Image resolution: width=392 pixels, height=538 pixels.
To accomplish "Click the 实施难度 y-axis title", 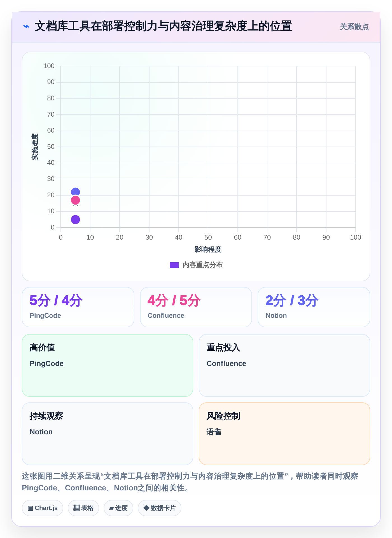I will coord(35,147).
